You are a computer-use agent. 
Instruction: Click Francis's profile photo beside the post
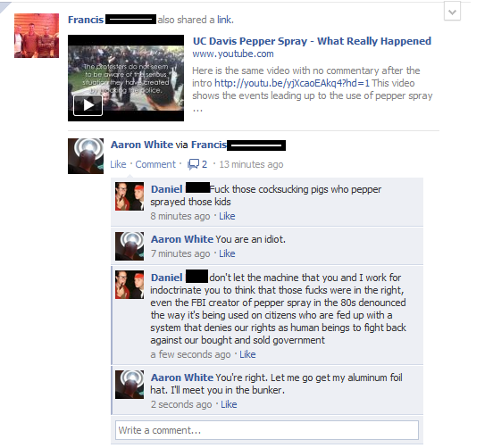(x=37, y=36)
